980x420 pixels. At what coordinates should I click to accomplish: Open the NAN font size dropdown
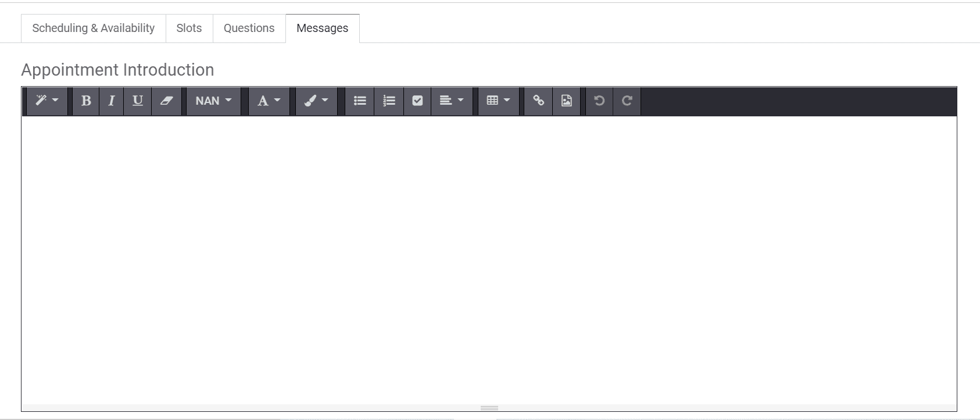213,101
